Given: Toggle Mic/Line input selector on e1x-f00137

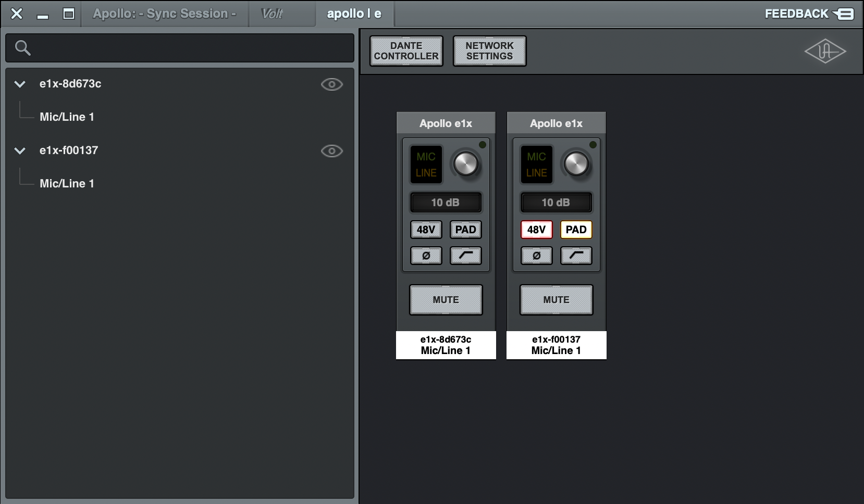Looking at the screenshot, I should (x=536, y=165).
